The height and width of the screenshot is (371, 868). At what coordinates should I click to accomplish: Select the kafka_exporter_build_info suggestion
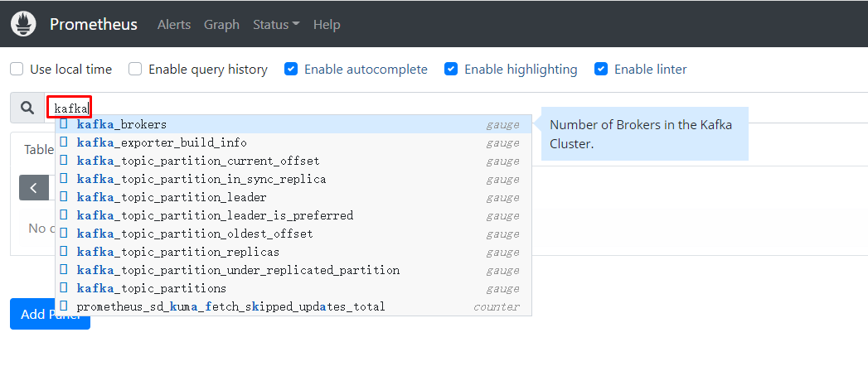pos(293,142)
